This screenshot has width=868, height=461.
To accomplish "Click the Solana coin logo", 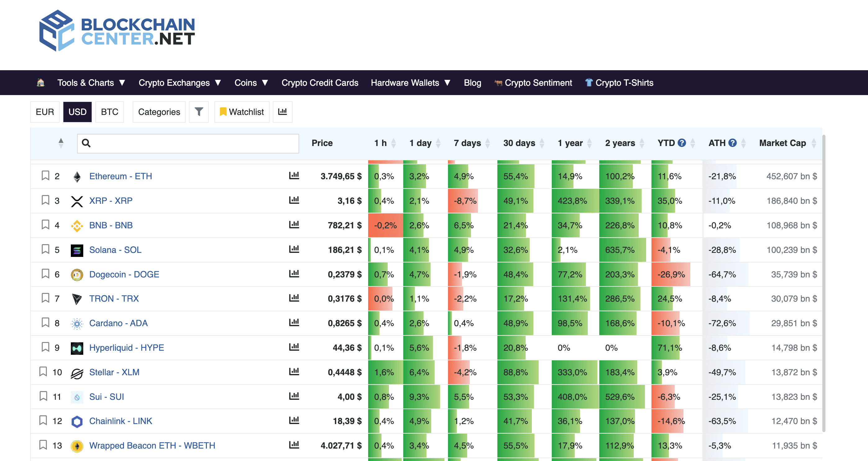I will tap(77, 250).
